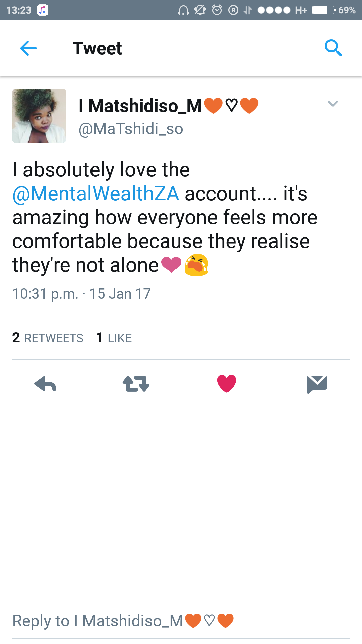Open the author's profile picture
The height and width of the screenshot is (644, 362).
39,116
